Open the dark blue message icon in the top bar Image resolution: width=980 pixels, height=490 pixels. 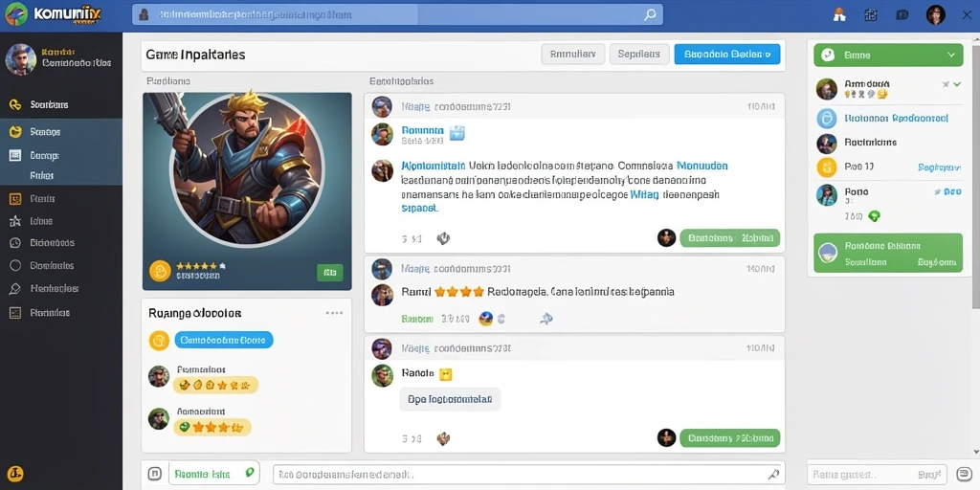click(902, 15)
